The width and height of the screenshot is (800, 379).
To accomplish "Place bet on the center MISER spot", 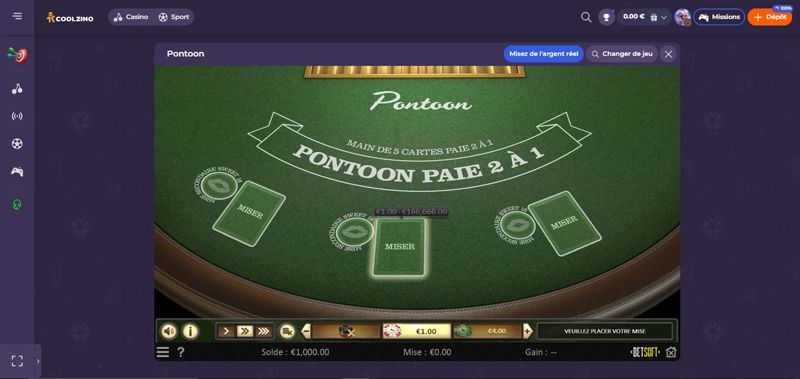I will (x=399, y=247).
